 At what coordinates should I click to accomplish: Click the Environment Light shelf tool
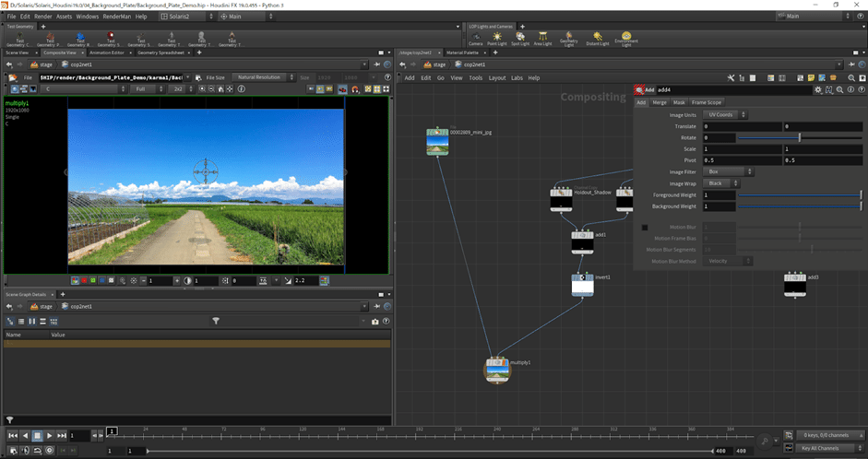point(626,38)
